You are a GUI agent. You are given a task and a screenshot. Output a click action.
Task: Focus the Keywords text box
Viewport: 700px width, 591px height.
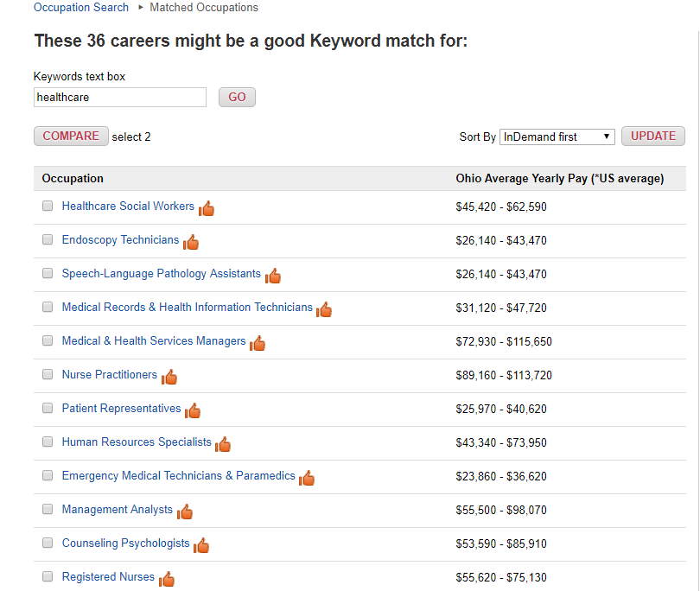120,98
